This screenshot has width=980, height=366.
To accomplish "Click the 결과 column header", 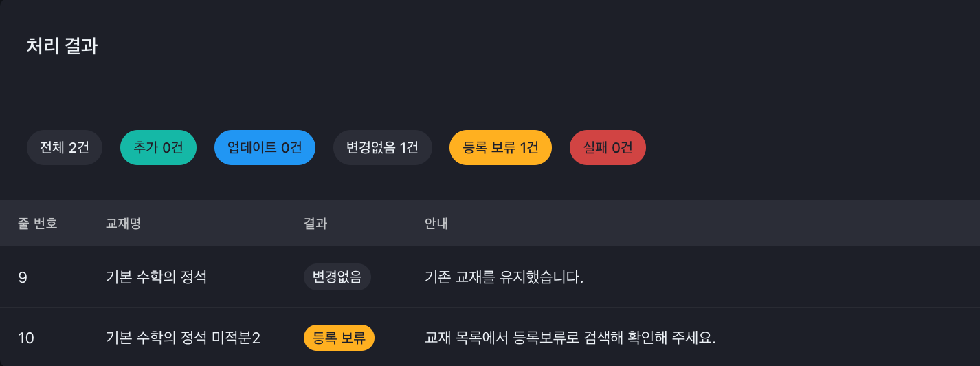I will click(x=315, y=224).
